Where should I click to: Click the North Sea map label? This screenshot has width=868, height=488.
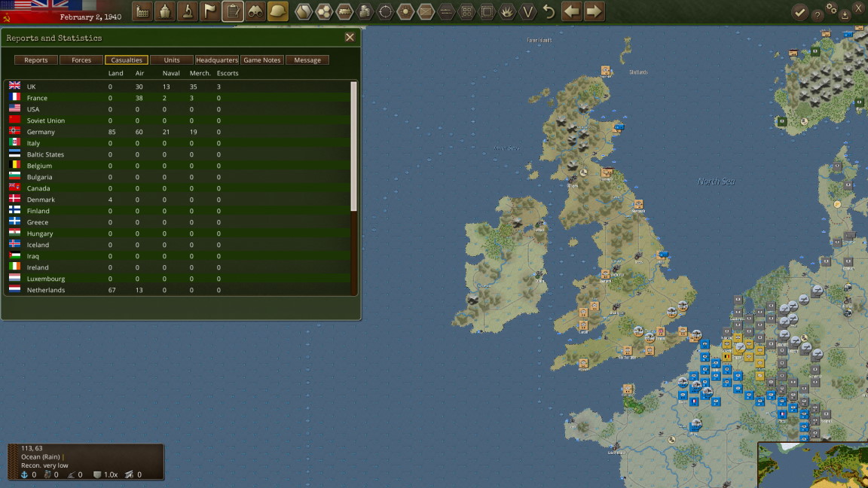717,181
